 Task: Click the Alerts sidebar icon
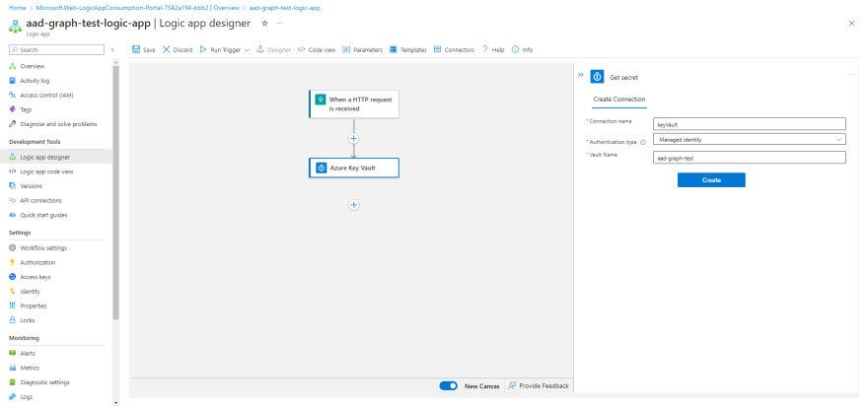(13, 353)
